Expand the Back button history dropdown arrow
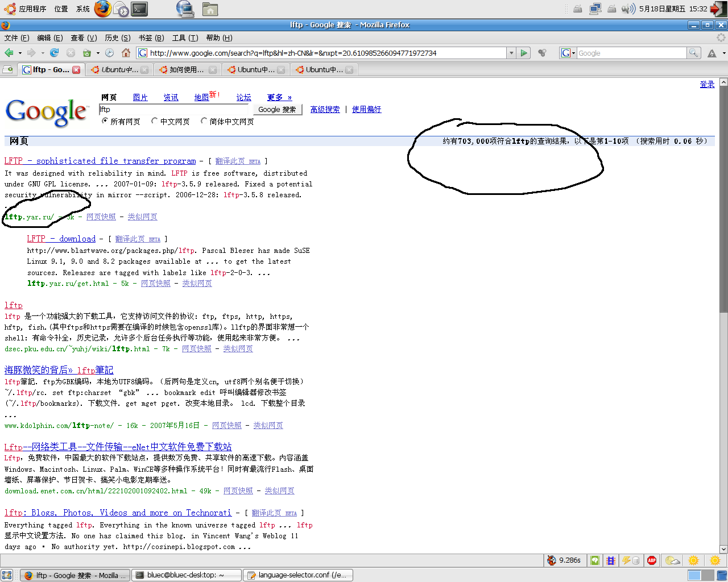 (x=20, y=53)
